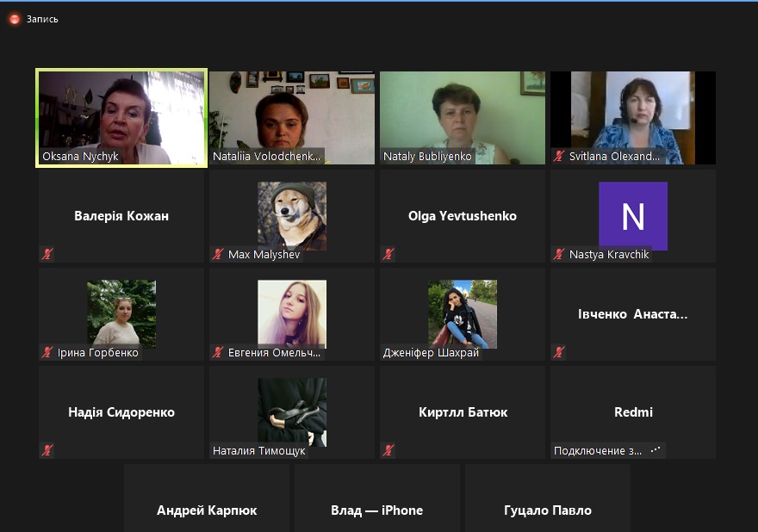Click connecting dots icon in Redmi tile
This screenshot has width=758, height=532.
pyautogui.click(x=655, y=450)
